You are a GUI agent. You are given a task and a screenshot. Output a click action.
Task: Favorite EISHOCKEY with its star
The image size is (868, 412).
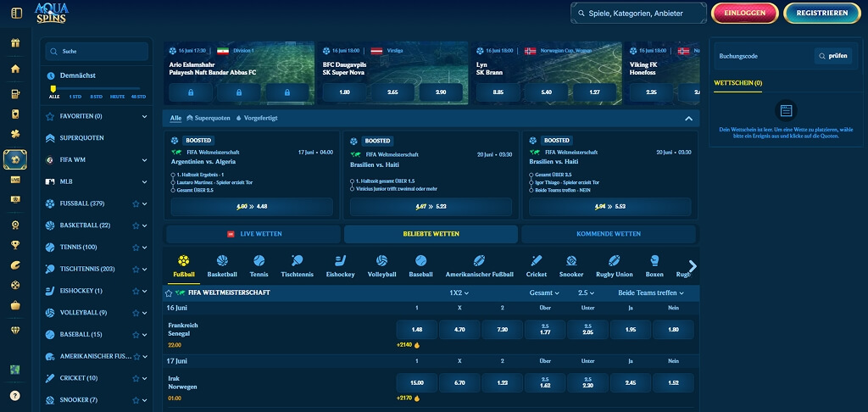(136, 291)
